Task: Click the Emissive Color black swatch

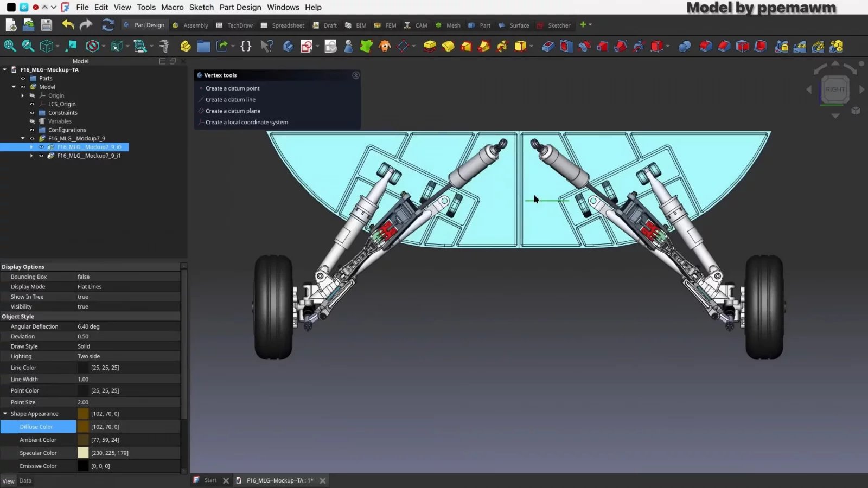Action: tap(83, 466)
